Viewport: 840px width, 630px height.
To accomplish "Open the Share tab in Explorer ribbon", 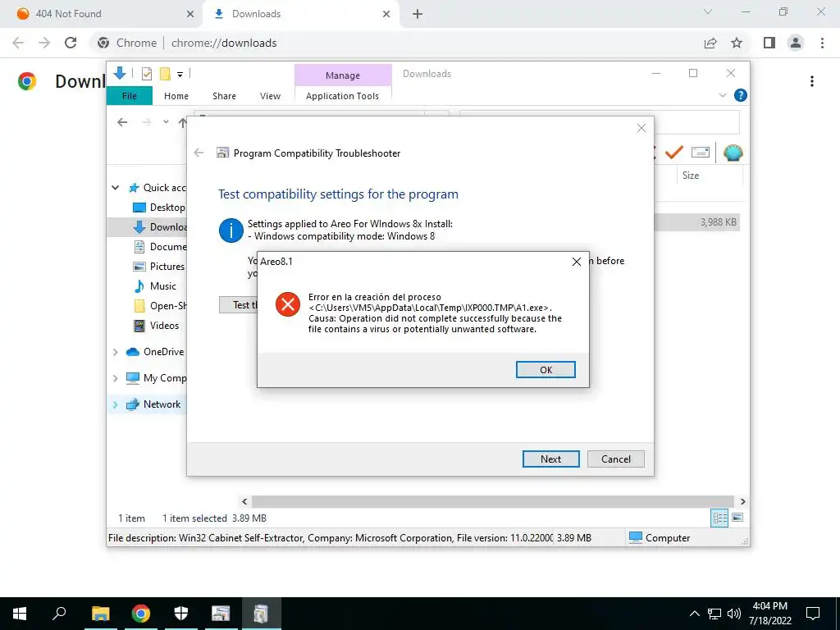I will (x=224, y=96).
